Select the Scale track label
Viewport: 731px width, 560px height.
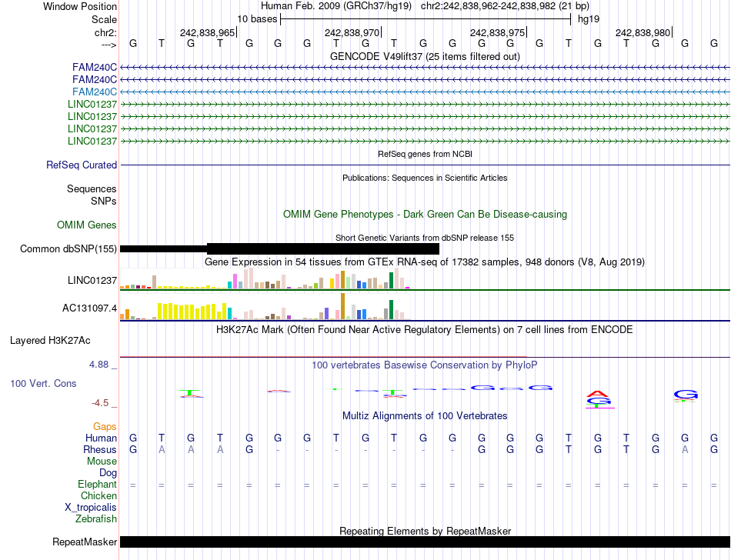(104, 19)
